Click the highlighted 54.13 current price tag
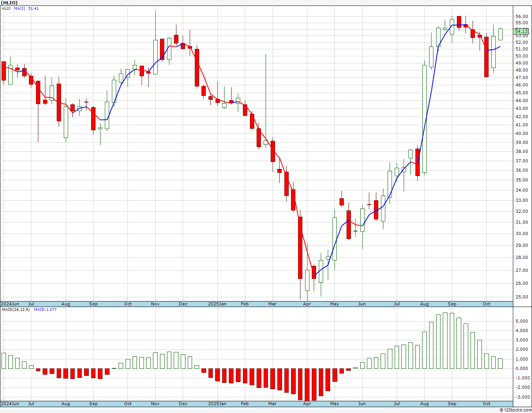This screenshot has width=532, height=413. click(521, 31)
